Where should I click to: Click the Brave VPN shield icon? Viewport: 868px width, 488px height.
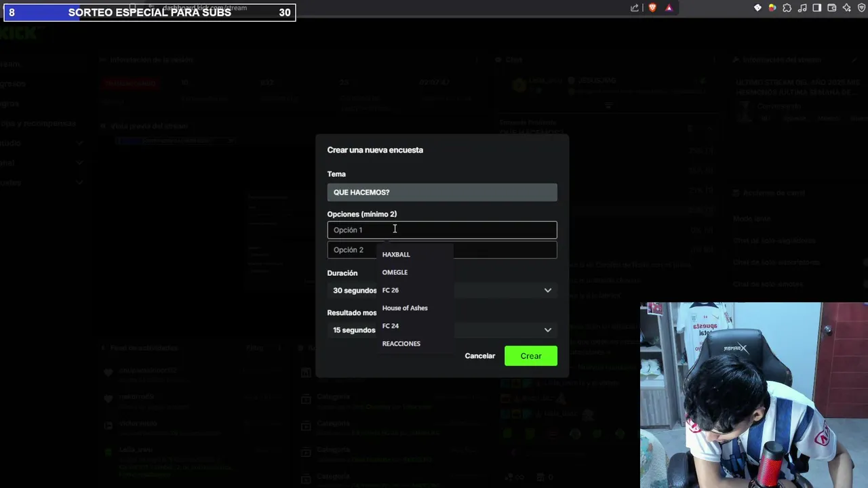pos(862,8)
